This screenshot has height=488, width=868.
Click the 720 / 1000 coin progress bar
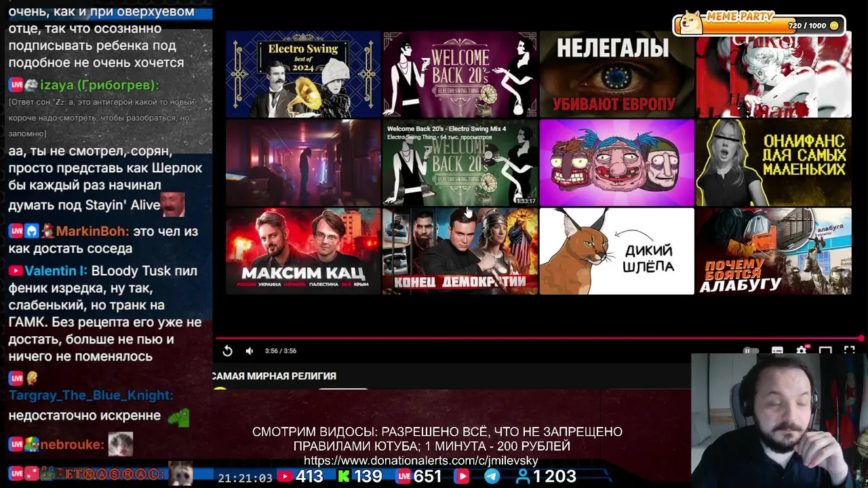(759, 26)
